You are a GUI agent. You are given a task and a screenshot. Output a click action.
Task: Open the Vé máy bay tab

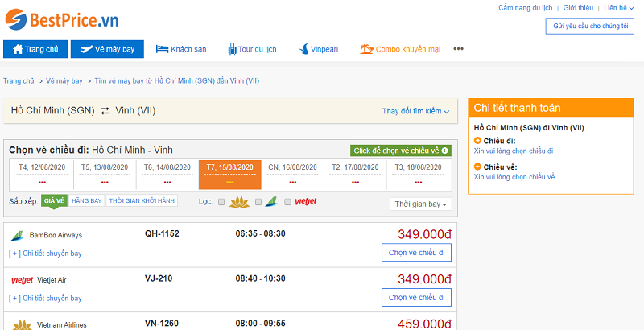coord(107,49)
